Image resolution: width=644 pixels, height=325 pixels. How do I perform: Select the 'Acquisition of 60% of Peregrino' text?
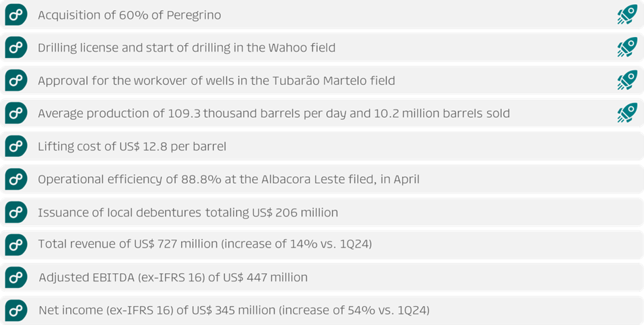point(129,15)
